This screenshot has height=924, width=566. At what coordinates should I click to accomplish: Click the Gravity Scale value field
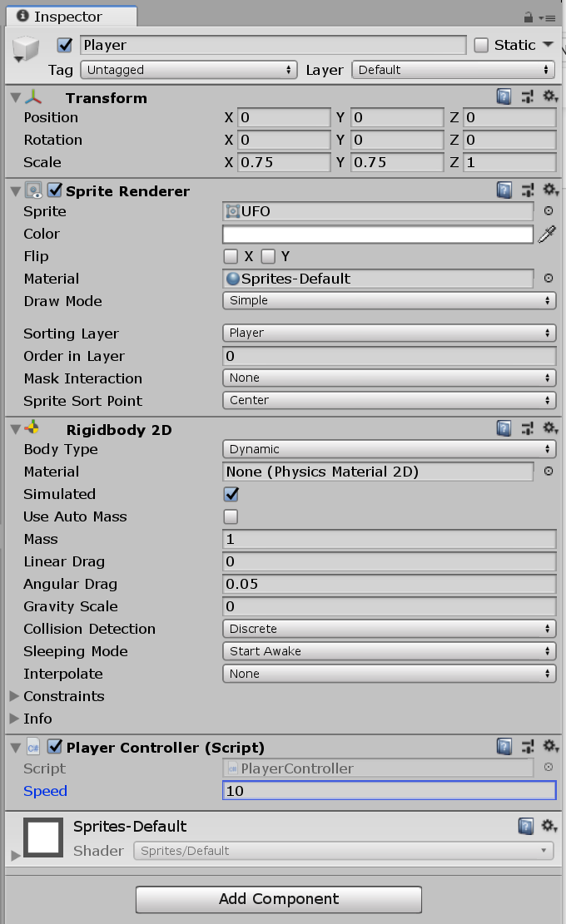[390, 606]
